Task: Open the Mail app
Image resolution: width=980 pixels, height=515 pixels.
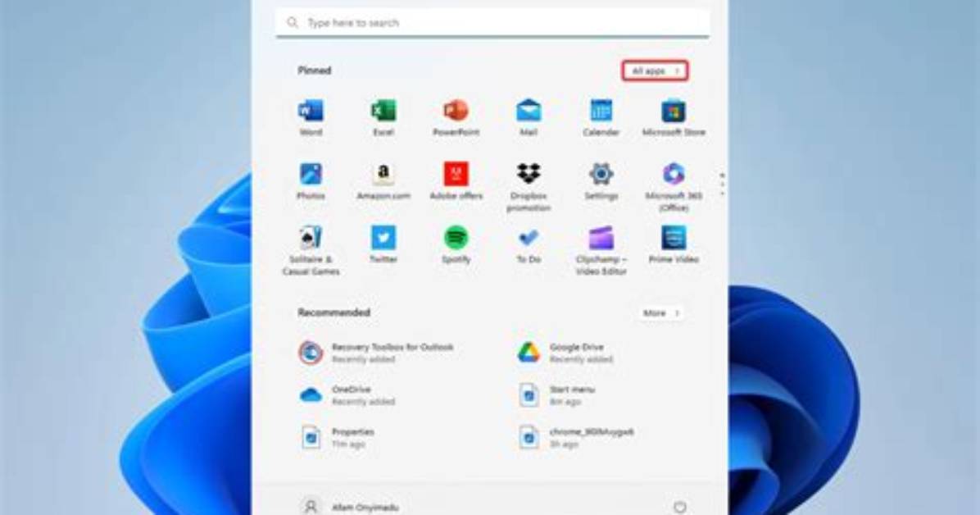Action: (x=529, y=117)
